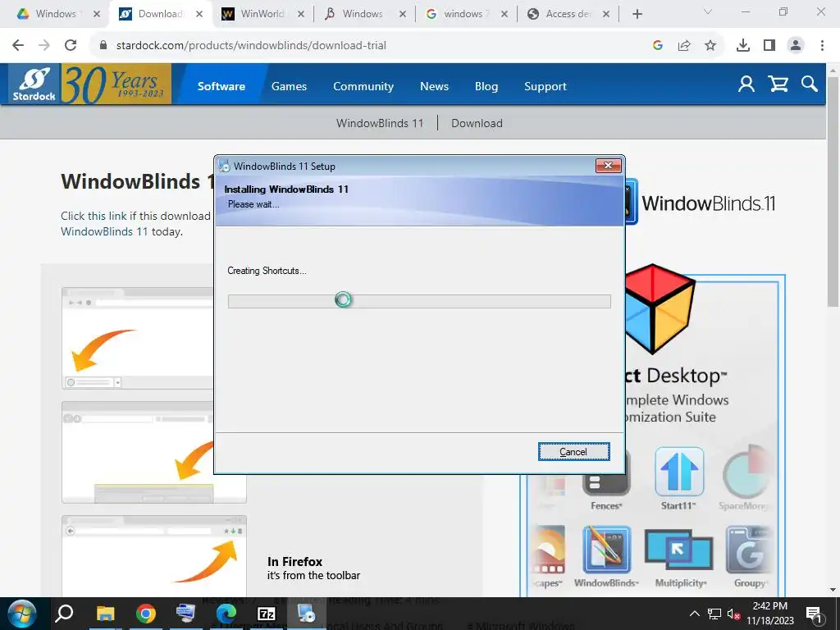Image resolution: width=840 pixels, height=630 pixels.
Task: Click the 'WindowBlinds 11 today' link
Action: (104, 231)
